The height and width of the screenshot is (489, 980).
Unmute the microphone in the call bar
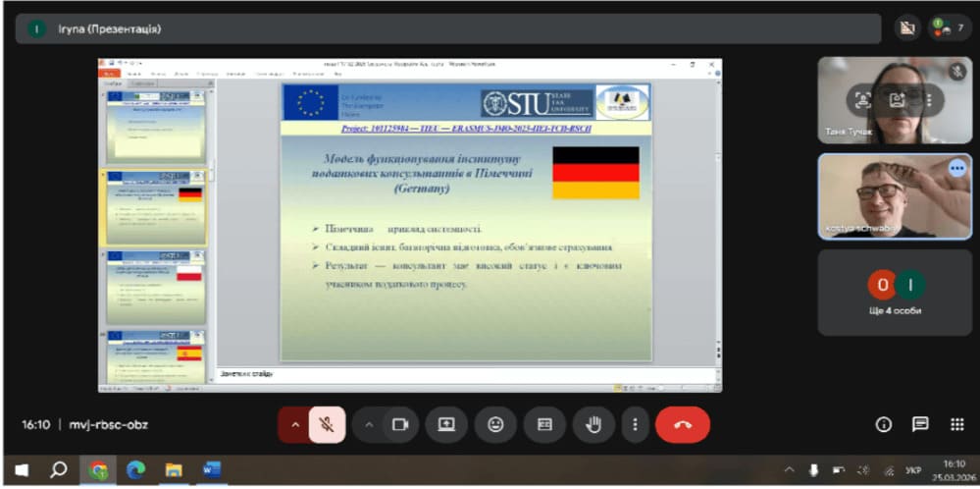click(326, 424)
